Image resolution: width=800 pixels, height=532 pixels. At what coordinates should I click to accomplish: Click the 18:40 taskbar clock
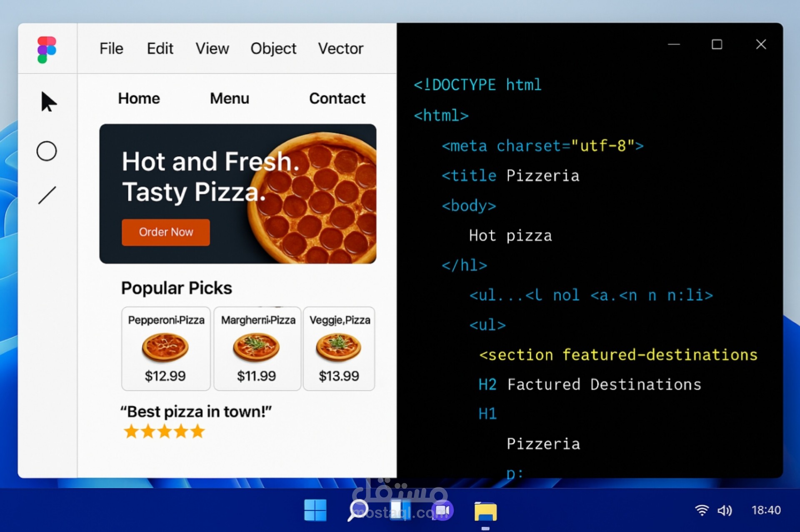pyautogui.click(x=766, y=510)
